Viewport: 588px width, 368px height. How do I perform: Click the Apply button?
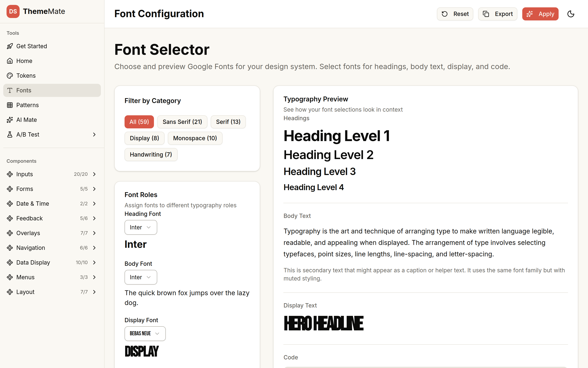pyautogui.click(x=540, y=14)
